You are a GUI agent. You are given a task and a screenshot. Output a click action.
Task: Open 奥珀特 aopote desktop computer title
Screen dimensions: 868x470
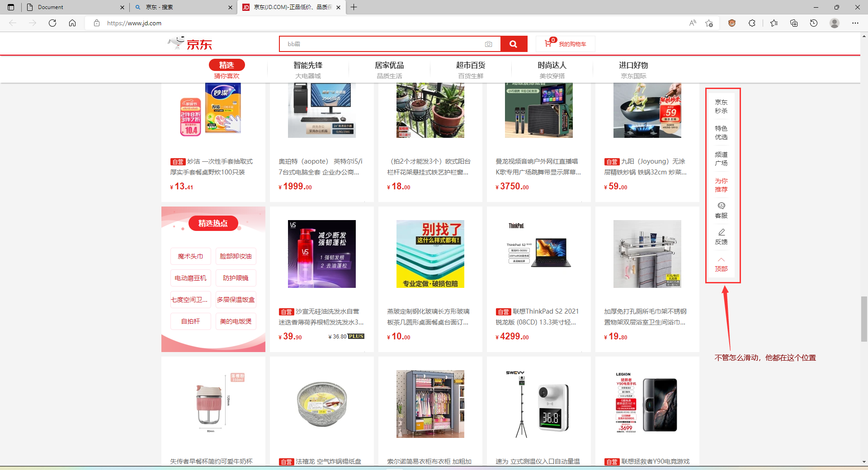point(321,167)
